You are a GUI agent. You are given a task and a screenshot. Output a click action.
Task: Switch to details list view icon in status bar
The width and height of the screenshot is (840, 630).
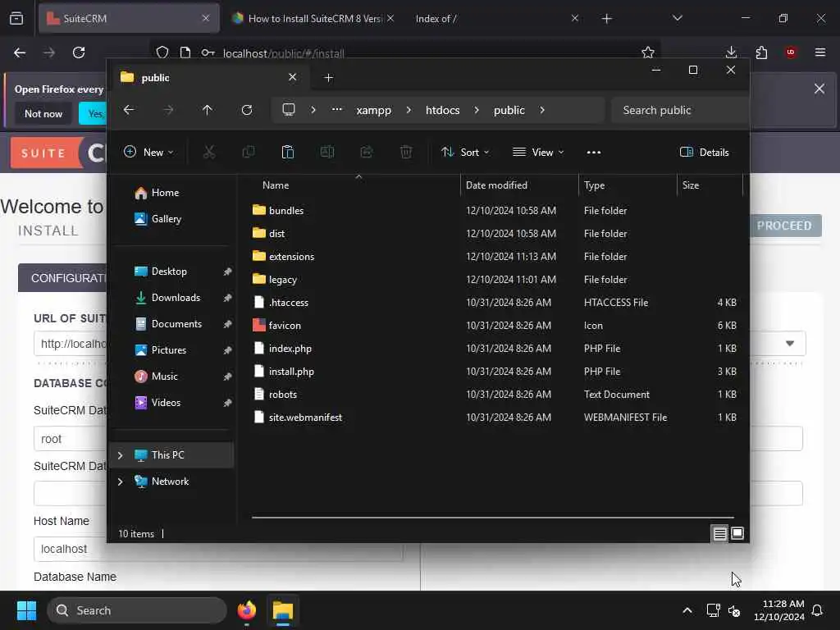(720, 533)
